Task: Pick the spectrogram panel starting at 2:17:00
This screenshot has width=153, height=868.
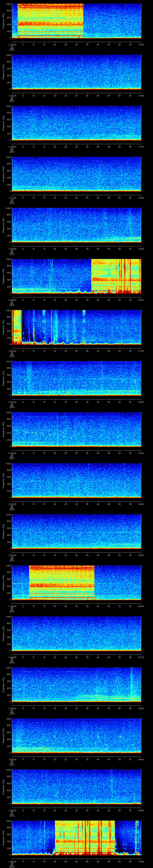Action: [76, 174]
